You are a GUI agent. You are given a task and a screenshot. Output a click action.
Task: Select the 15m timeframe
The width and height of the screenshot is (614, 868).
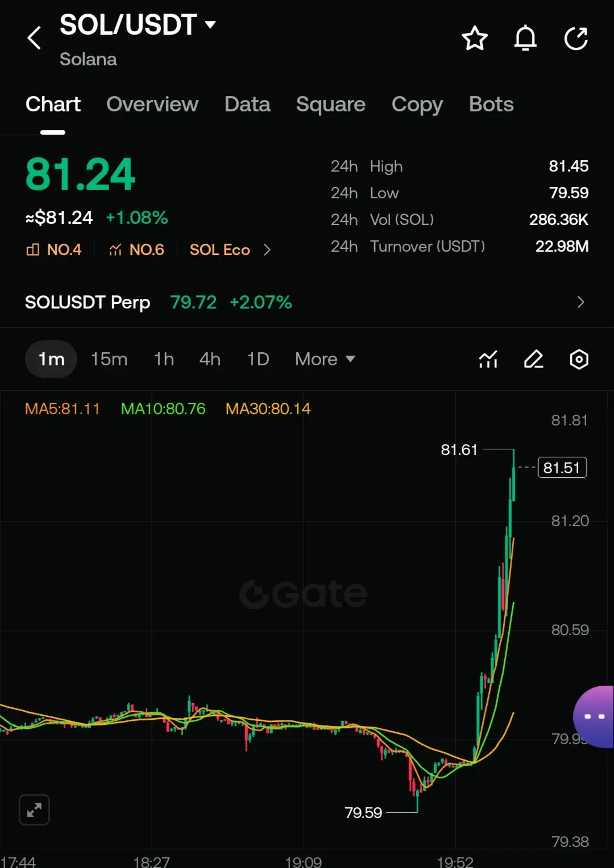coord(109,359)
